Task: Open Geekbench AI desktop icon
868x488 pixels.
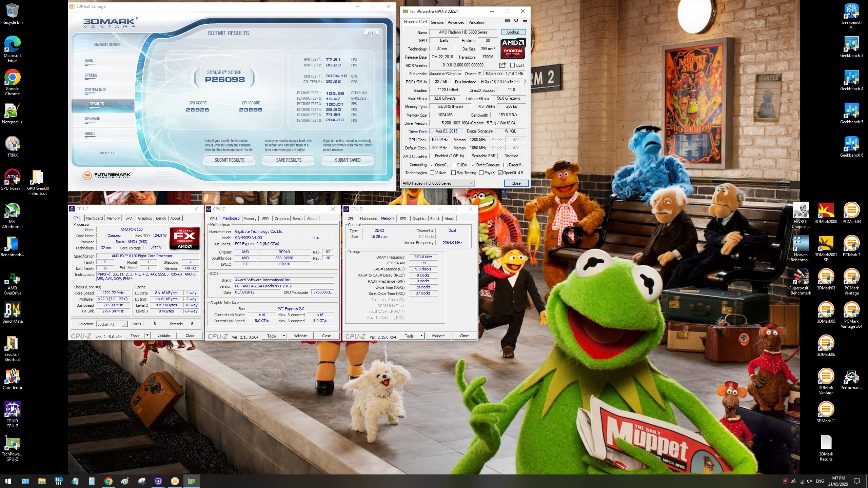Action: (851, 16)
